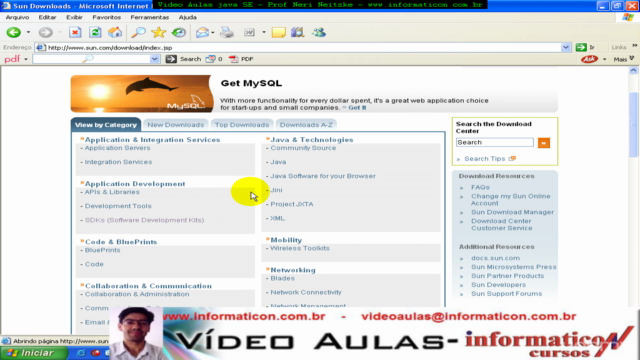This screenshot has height=360, width=640.
Task: Open the Messenger people icon
Action: (319, 32)
